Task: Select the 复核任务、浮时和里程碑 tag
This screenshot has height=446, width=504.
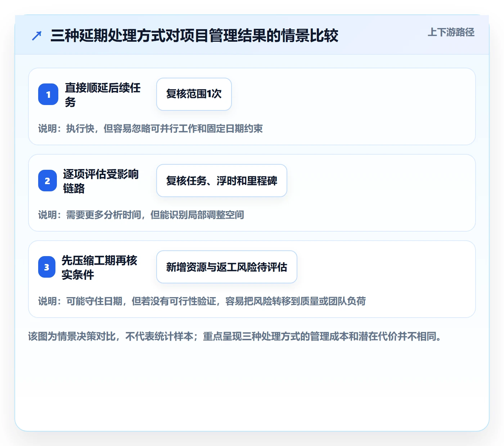Action: [x=222, y=181]
